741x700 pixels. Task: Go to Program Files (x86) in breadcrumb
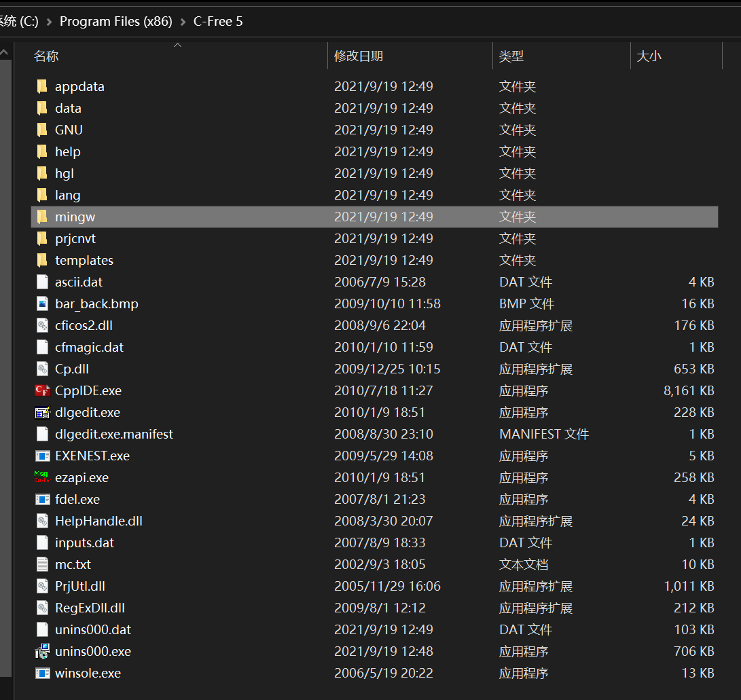tap(115, 21)
